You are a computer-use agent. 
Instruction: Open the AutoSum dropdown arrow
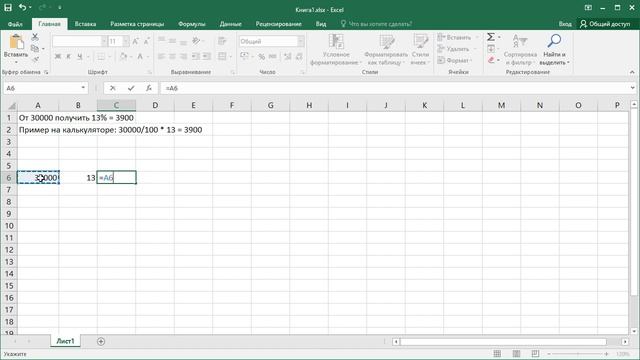tap(499, 37)
